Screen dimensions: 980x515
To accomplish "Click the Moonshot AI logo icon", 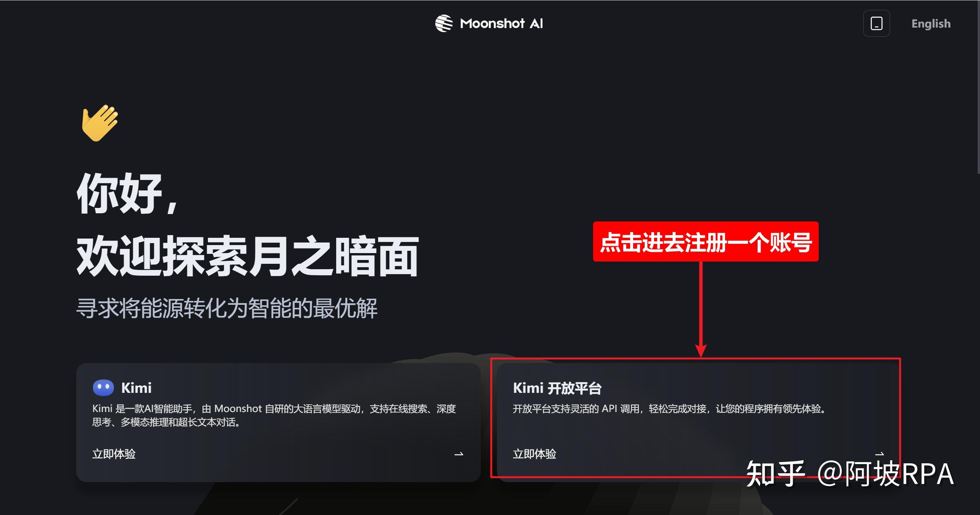I will [443, 23].
